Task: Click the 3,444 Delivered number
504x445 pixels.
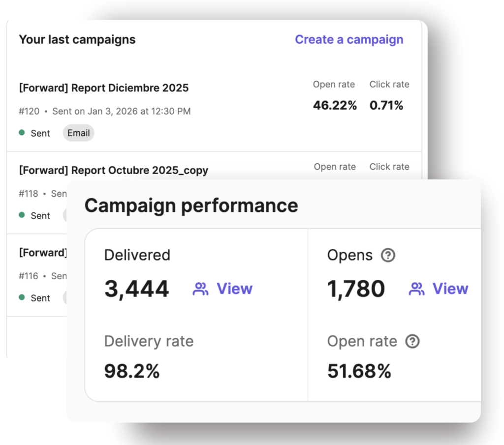Action: (136, 289)
